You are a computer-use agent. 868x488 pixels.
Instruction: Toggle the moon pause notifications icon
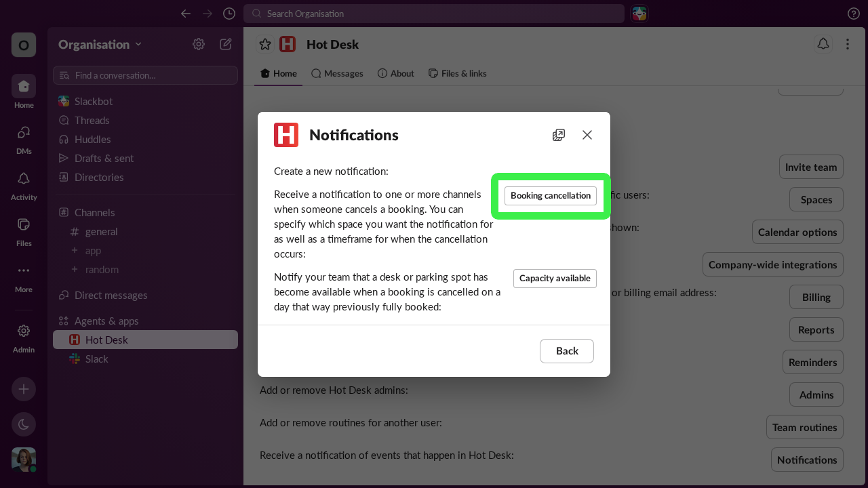pyautogui.click(x=24, y=424)
